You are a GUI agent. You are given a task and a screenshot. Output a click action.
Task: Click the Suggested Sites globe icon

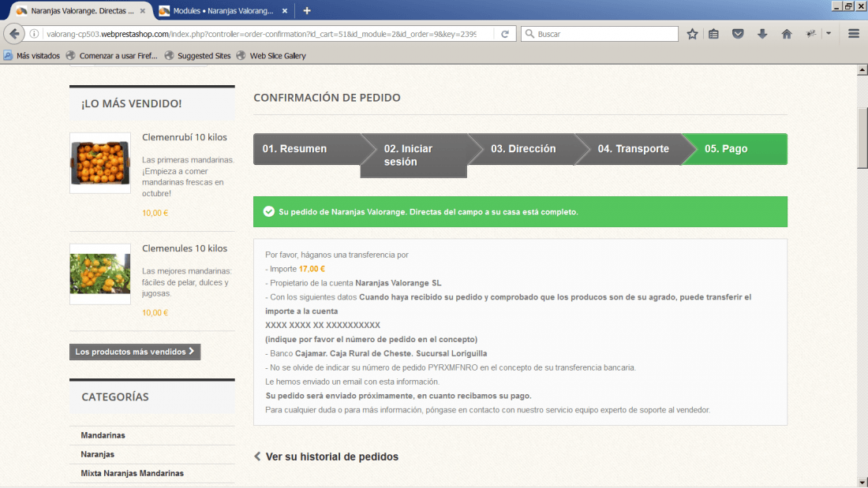coord(170,55)
